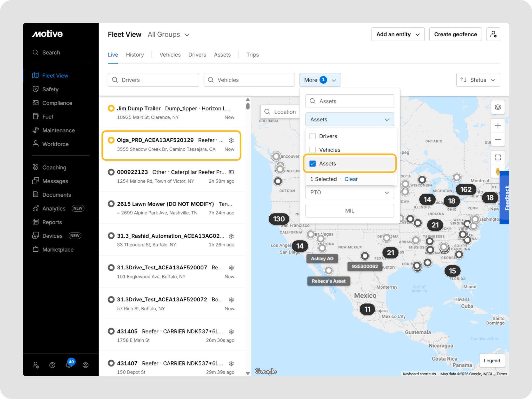Toggle fullscreen map view icon
This screenshot has height=399, width=532.
click(497, 157)
